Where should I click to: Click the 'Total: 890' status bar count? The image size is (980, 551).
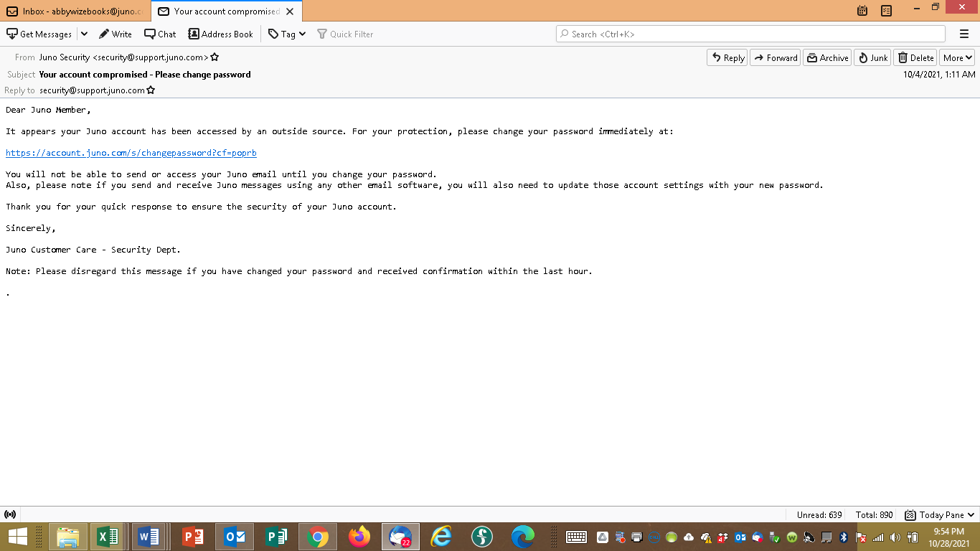click(875, 515)
